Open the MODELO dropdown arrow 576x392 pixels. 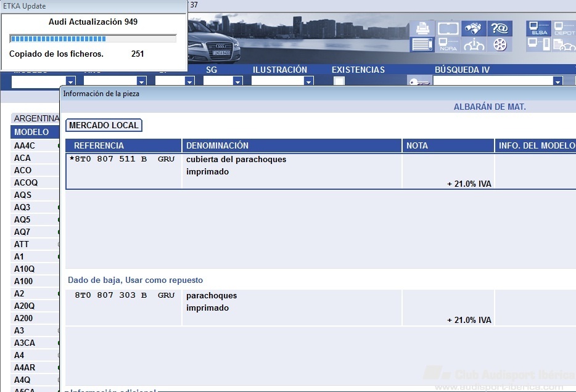pyautogui.click(x=70, y=81)
